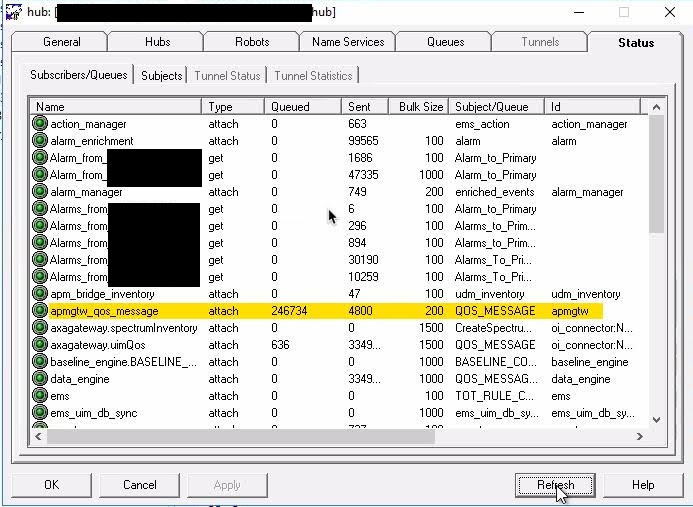Click the hub window title bar icon
The height and width of the screenshot is (507, 693).
pyautogui.click(x=14, y=12)
